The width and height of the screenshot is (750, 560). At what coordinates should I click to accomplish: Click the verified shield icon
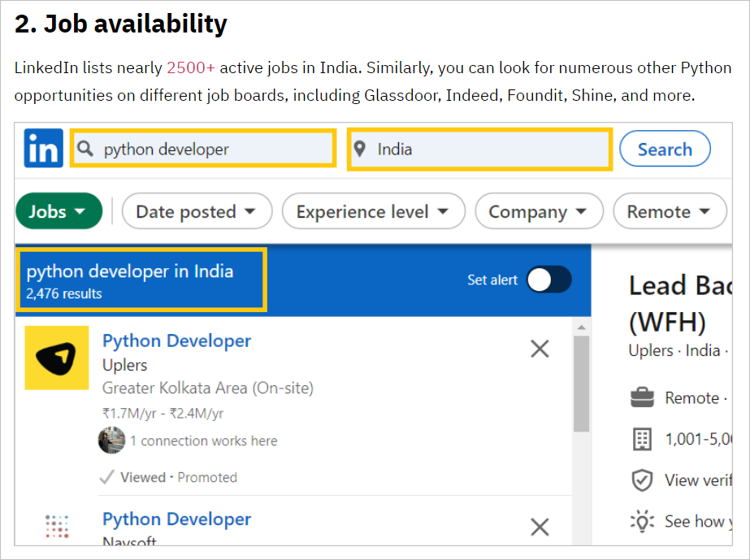click(642, 480)
